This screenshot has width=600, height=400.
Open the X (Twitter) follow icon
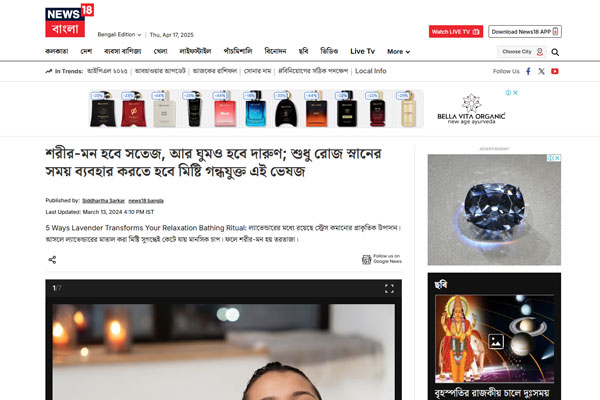coord(541,71)
